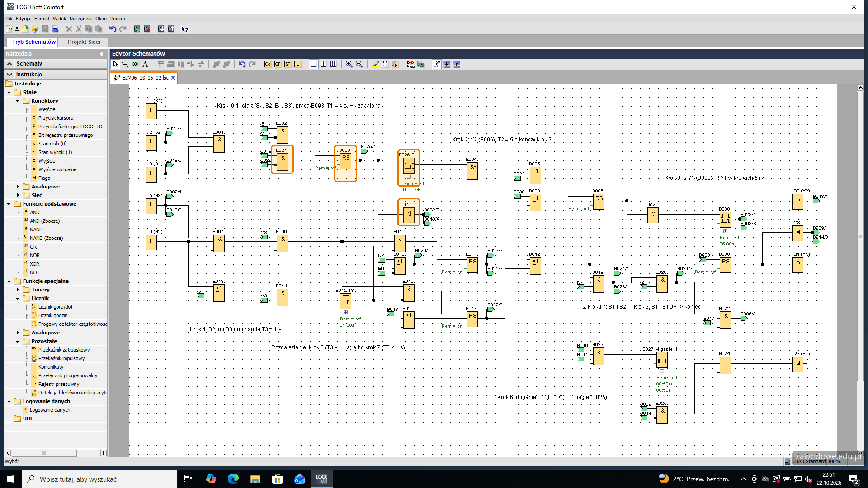Select the Connect wiring tool
868x488 pixels.
point(125,64)
